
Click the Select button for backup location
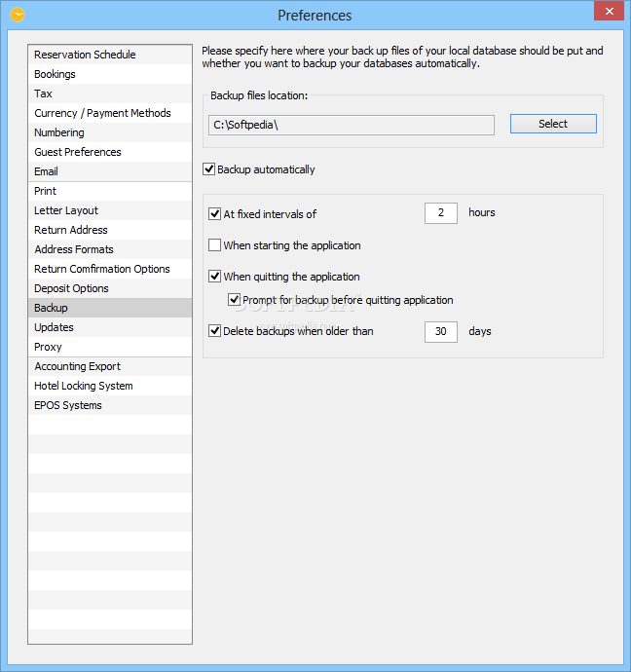coord(553,124)
